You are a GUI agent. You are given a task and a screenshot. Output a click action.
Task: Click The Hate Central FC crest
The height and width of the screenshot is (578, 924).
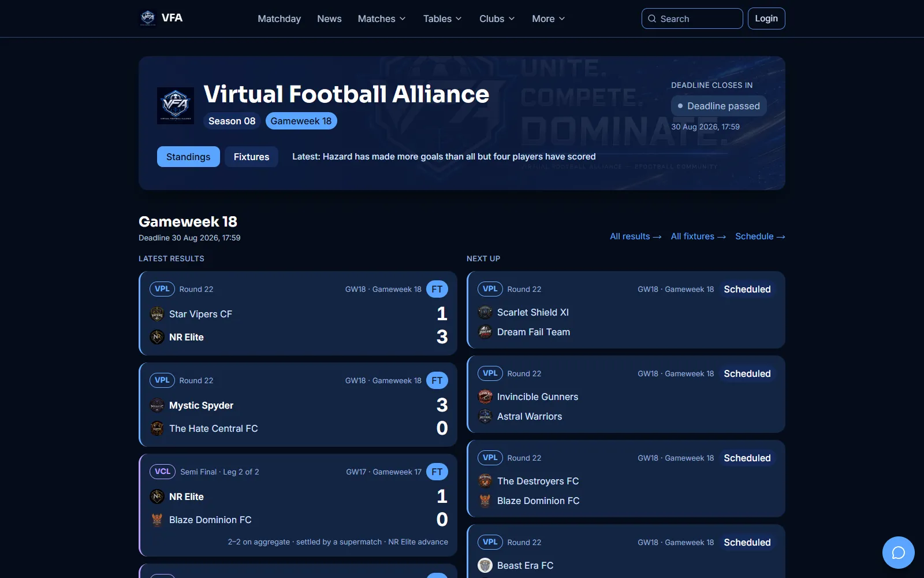pyautogui.click(x=157, y=428)
